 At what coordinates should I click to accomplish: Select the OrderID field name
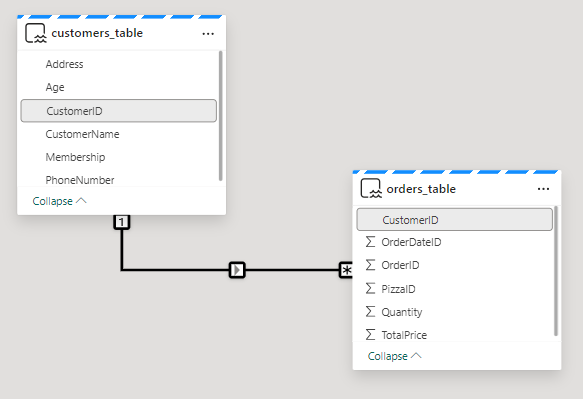coord(400,265)
